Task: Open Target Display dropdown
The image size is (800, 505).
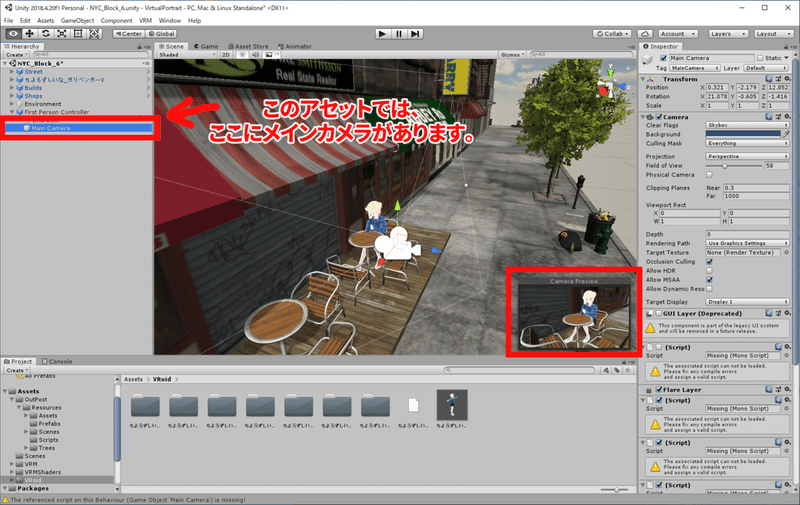Action: [x=747, y=302]
